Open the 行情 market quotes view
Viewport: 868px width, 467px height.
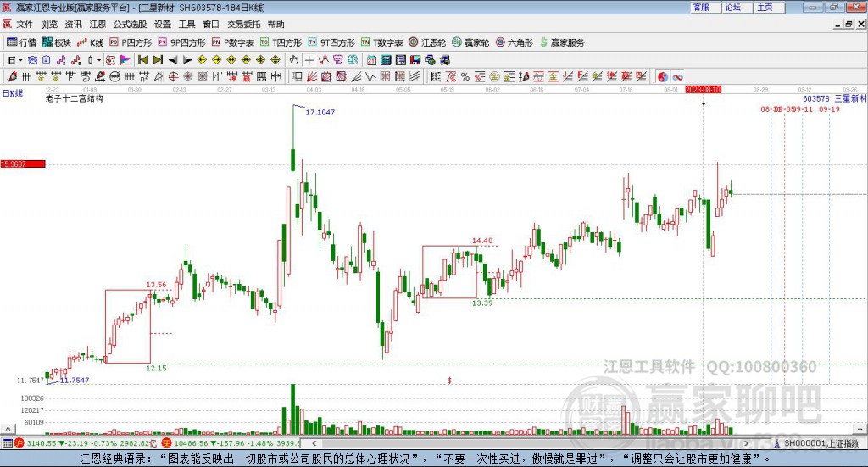[21, 42]
